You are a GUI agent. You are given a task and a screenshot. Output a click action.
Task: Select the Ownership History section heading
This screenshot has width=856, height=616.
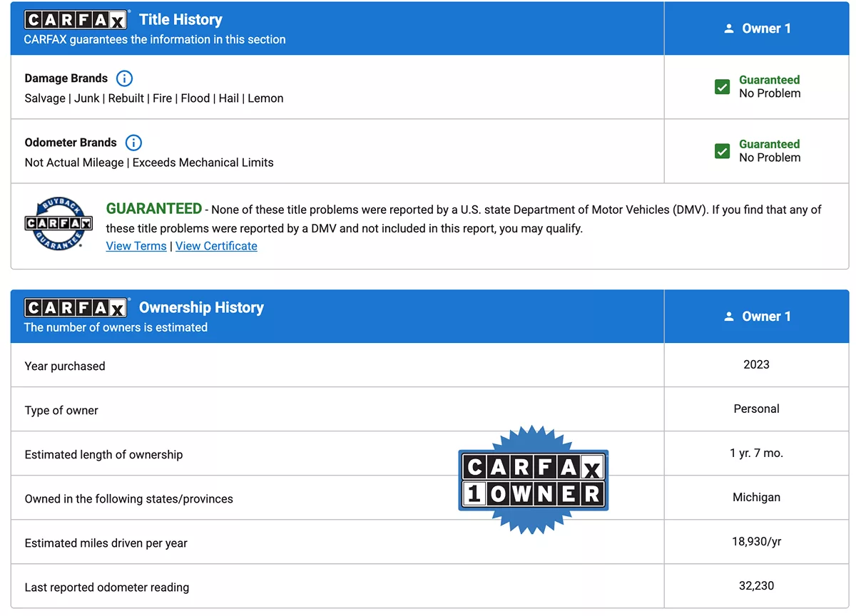pyautogui.click(x=201, y=308)
